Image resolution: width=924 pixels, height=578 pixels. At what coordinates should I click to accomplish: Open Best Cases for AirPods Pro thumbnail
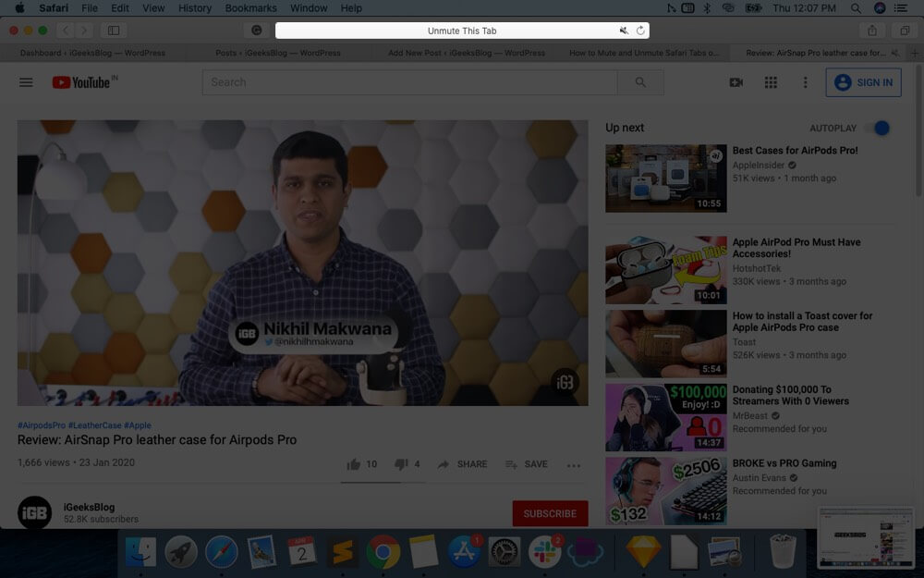point(666,178)
